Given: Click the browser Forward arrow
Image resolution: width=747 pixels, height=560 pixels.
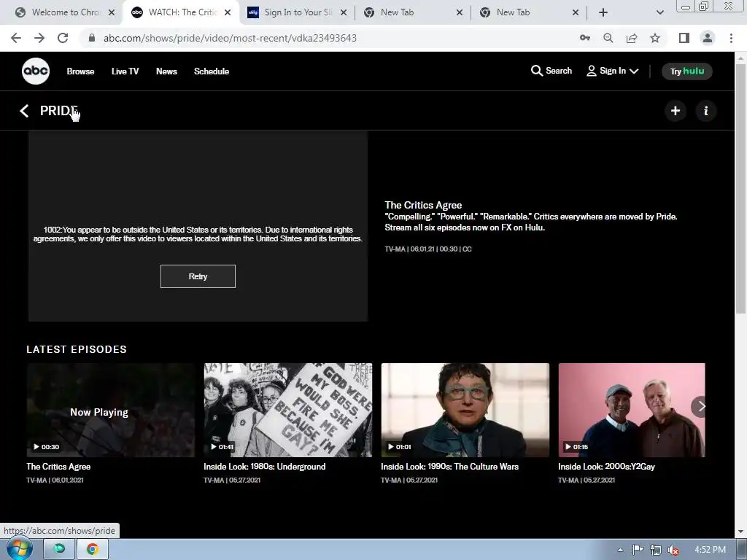Looking at the screenshot, I should [39, 38].
